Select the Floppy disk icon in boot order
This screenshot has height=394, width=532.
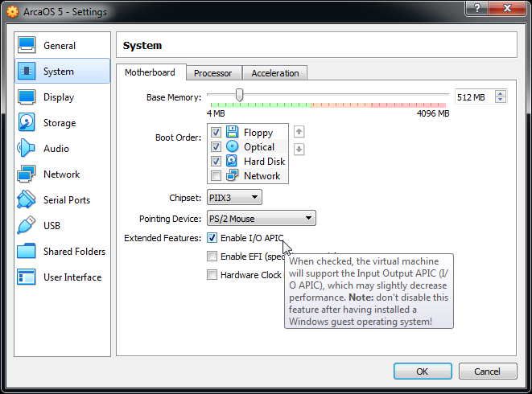click(x=232, y=132)
